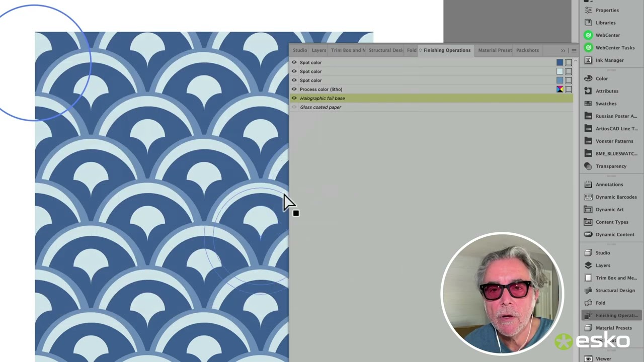Viewport: 644px width, 362px height.
Task: Click third Spot color's square outline icon
Action: pyautogui.click(x=569, y=80)
